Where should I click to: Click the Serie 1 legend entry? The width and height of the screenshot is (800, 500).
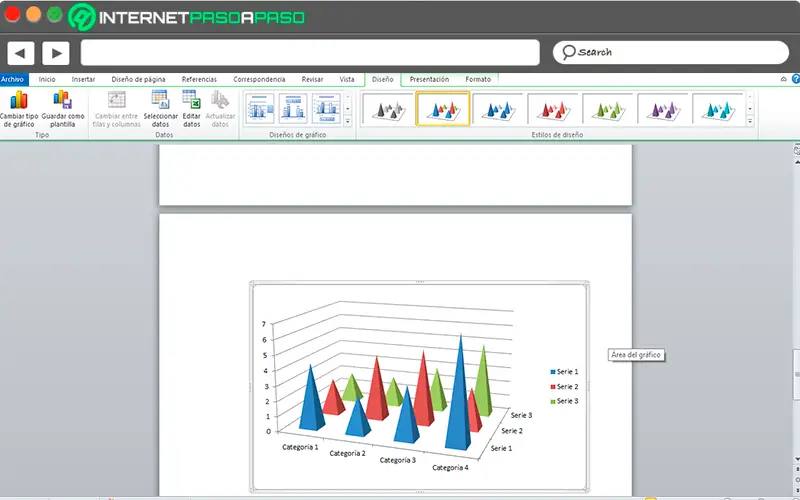(564, 372)
